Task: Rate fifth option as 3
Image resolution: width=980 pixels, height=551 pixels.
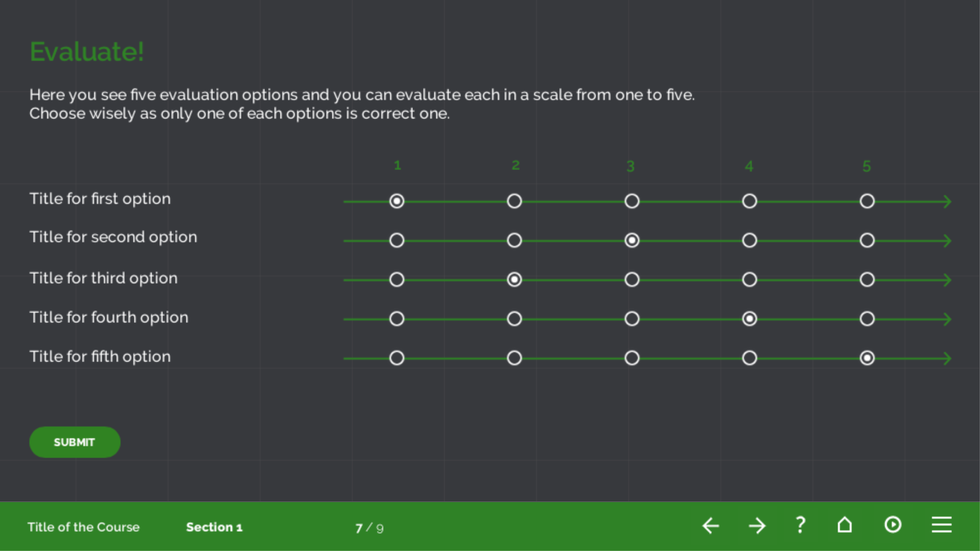Action: tap(632, 358)
